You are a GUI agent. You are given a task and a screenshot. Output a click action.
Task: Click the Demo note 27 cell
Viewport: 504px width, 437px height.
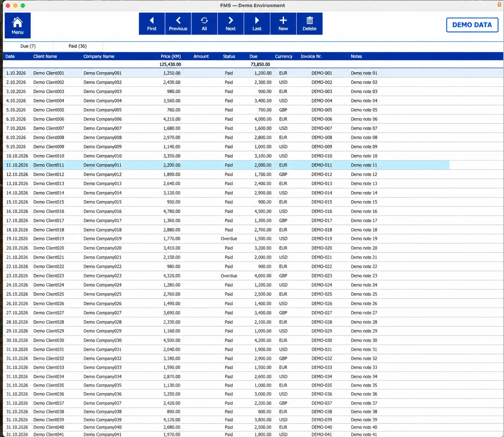[364, 313]
